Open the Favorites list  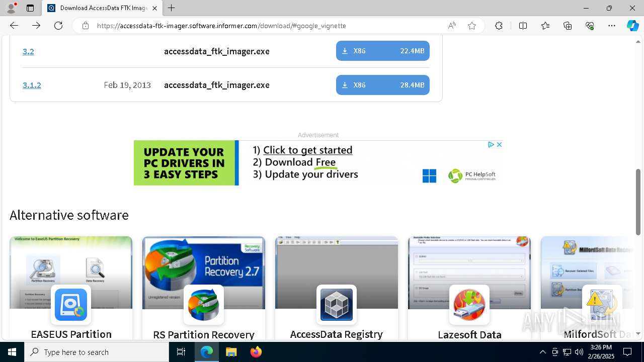[545, 26]
